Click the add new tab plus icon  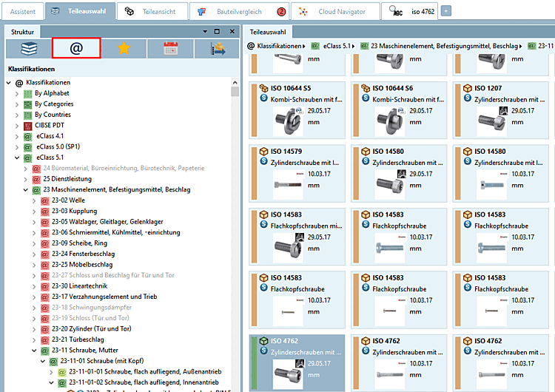(x=445, y=11)
